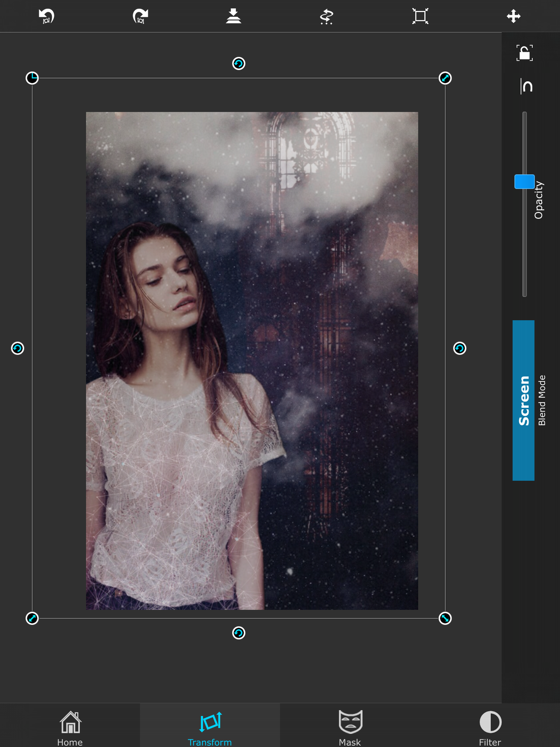The image size is (560, 747).
Task: Click the bottom rotation handle
Action: 239,633
